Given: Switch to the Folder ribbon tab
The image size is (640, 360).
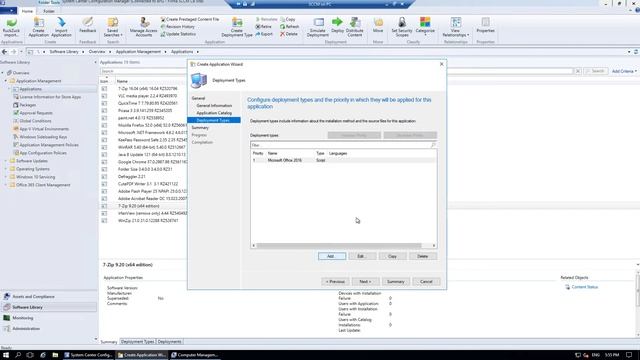Looking at the screenshot, I should coord(49,11).
